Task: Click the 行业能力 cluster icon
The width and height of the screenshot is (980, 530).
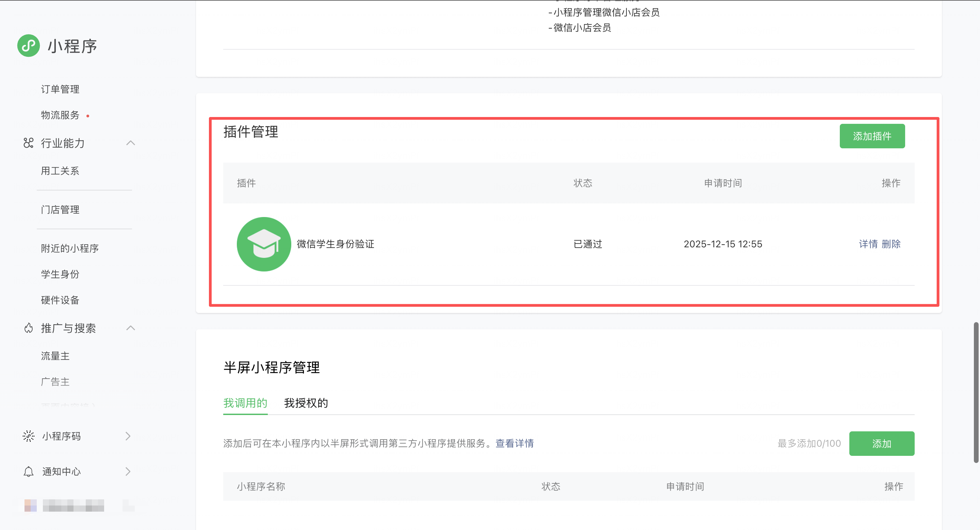Action: pos(29,143)
